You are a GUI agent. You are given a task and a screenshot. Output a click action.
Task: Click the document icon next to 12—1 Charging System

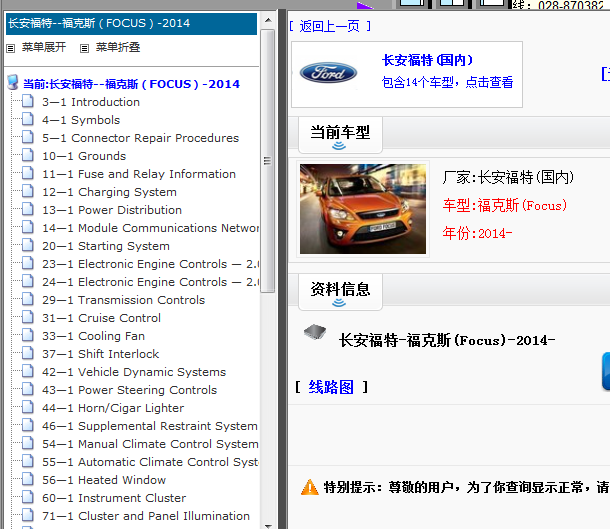28,191
